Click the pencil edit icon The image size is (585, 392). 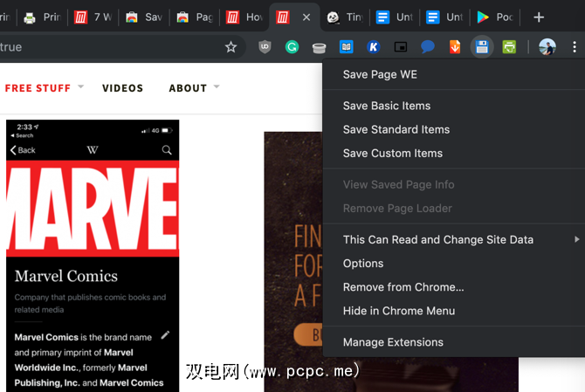pyautogui.click(x=165, y=335)
